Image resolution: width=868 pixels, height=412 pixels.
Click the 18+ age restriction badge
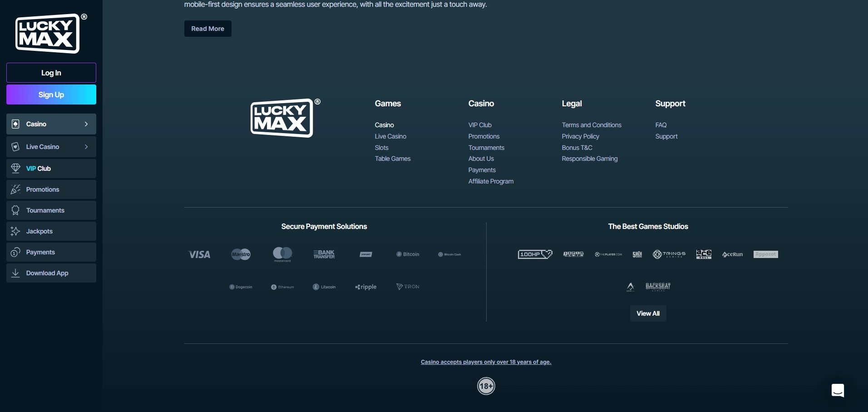click(486, 386)
